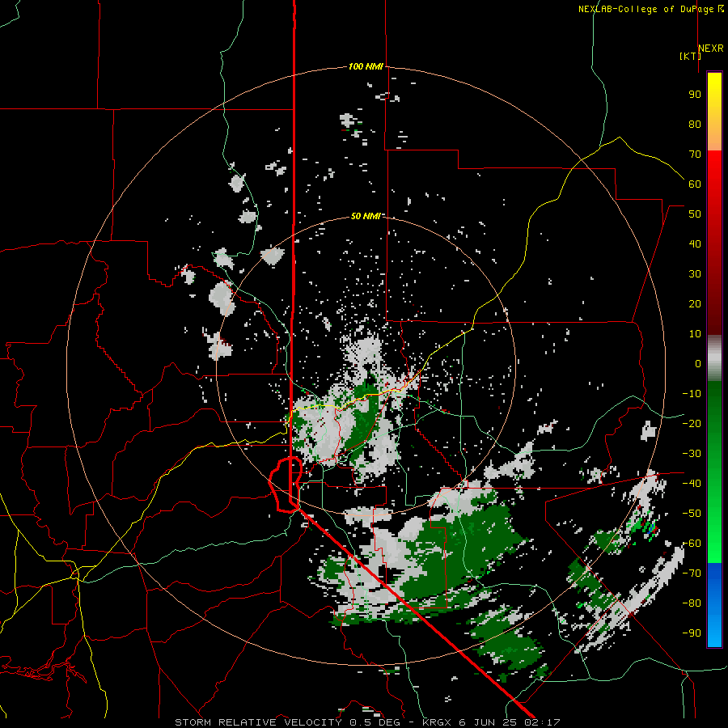Click the -10 value on the velocity scale
Image resolution: width=728 pixels, height=728 pixels.
point(692,394)
